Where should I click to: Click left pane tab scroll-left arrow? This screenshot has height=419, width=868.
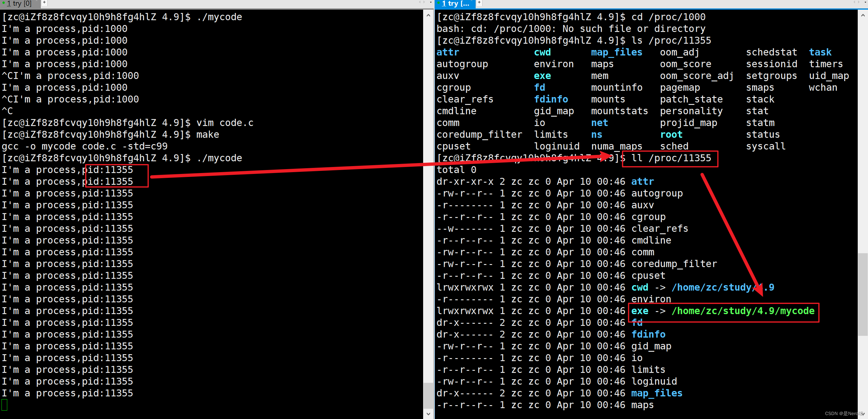click(420, 2)
